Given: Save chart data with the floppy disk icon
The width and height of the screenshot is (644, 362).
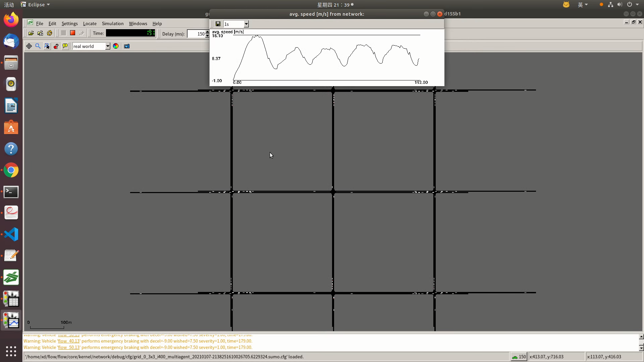Looking at the screenshot, I should (x=218, y=24).
